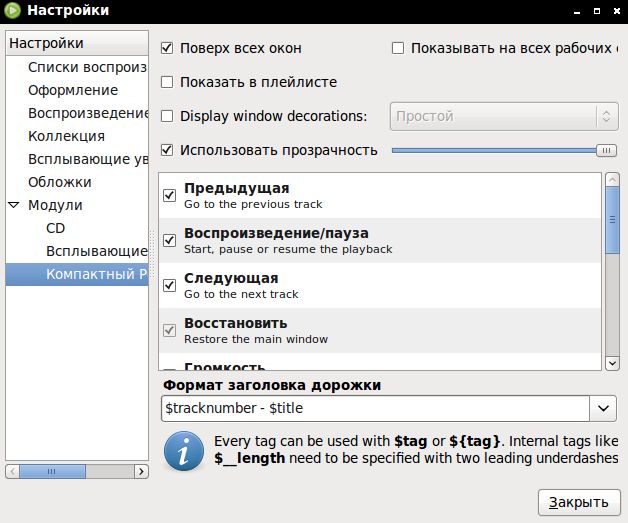Image resolution: width=628 pixels, height=523 pixels.
Task: Select the Воспроизведение/пауза row title
Action: pyautogui.click(x=276, y=233)
